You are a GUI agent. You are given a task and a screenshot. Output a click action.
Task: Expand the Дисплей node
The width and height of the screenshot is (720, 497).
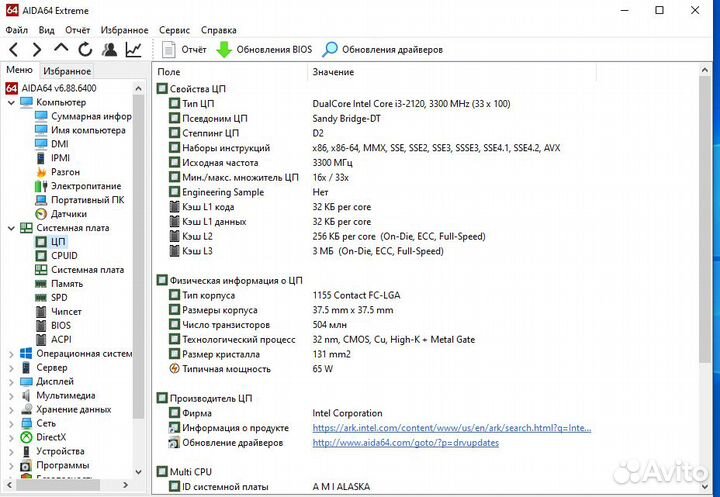(11, 382)
